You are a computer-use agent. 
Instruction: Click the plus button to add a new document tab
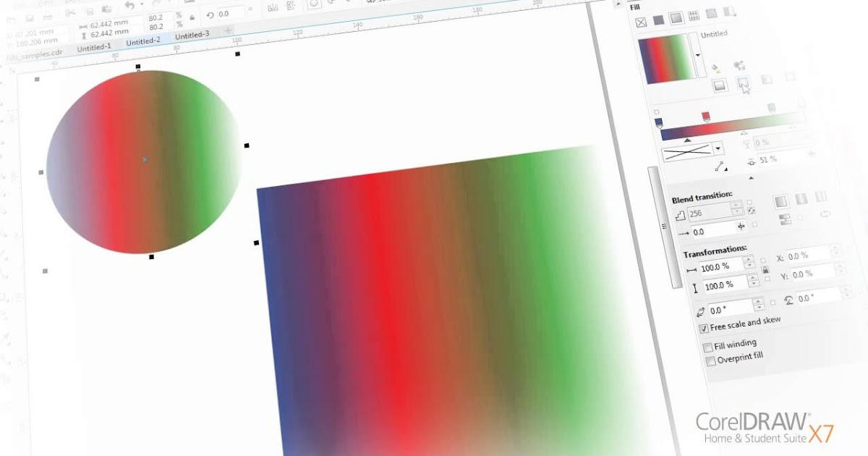point(228,30)
